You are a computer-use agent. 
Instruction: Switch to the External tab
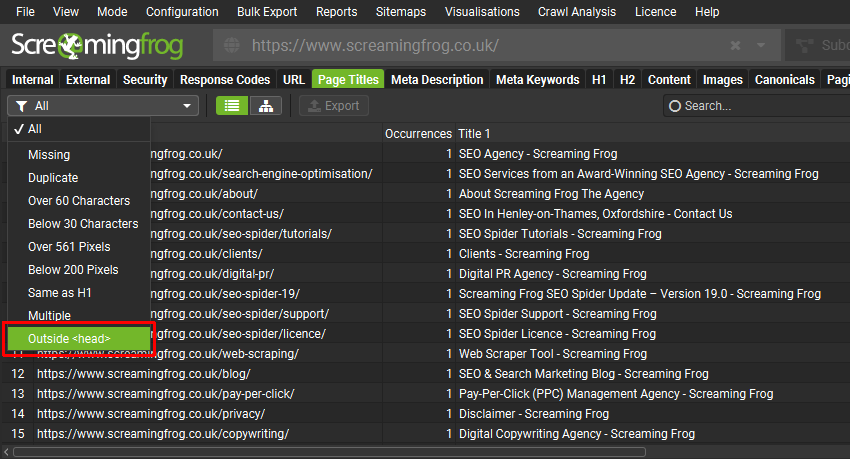pyautogui.click(x=88, y=80)
